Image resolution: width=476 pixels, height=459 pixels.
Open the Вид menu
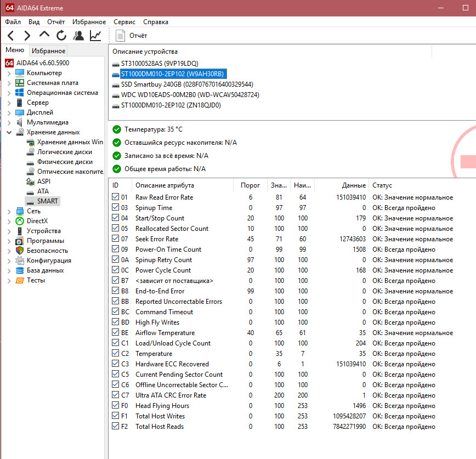(x=34, y=22)
